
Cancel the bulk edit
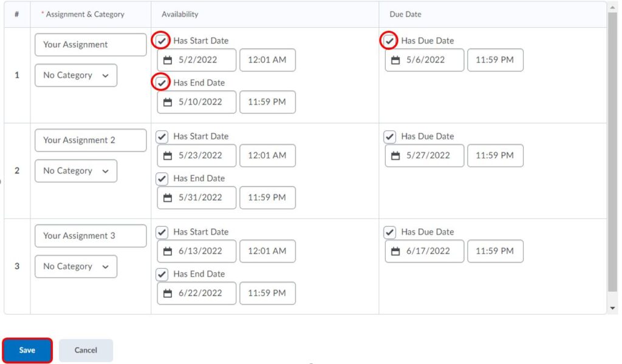[x=86, y=350]
